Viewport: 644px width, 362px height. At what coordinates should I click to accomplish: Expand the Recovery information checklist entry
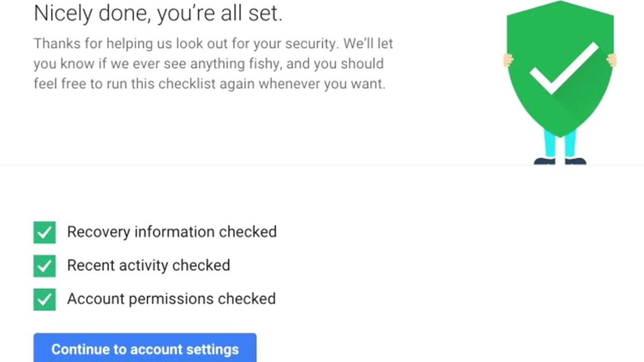171,232
